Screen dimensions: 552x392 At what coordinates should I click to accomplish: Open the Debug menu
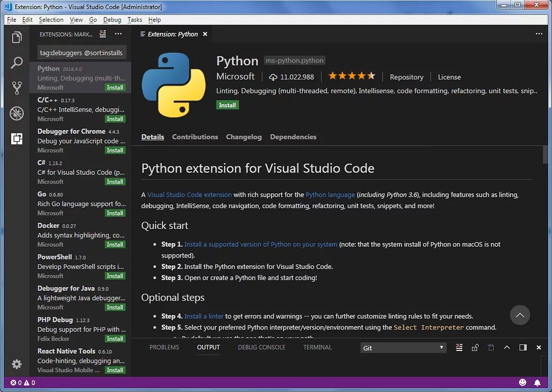click(112, 20)
